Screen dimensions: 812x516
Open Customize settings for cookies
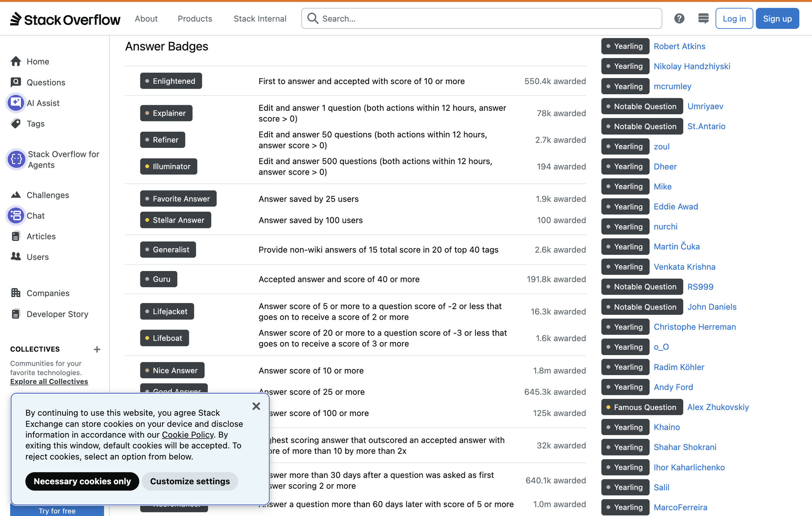coord(190,481)
